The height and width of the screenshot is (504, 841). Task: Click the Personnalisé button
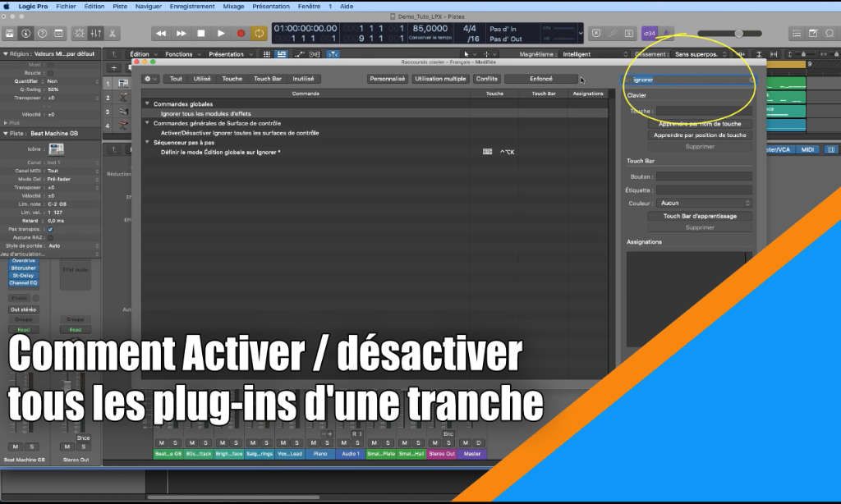click(x=388, y=79)
